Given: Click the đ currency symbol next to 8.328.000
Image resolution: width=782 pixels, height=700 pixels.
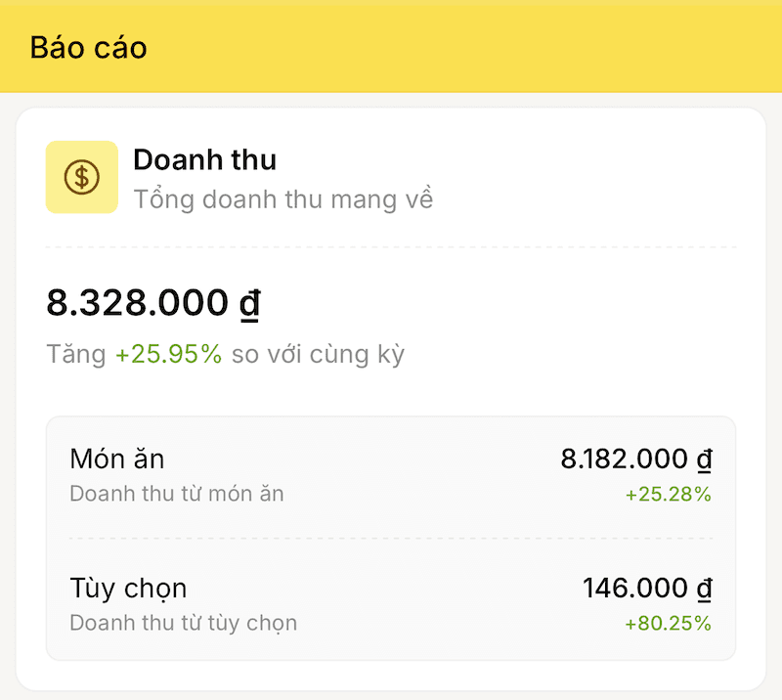Looking at the screenshot, I should [251, 302].
